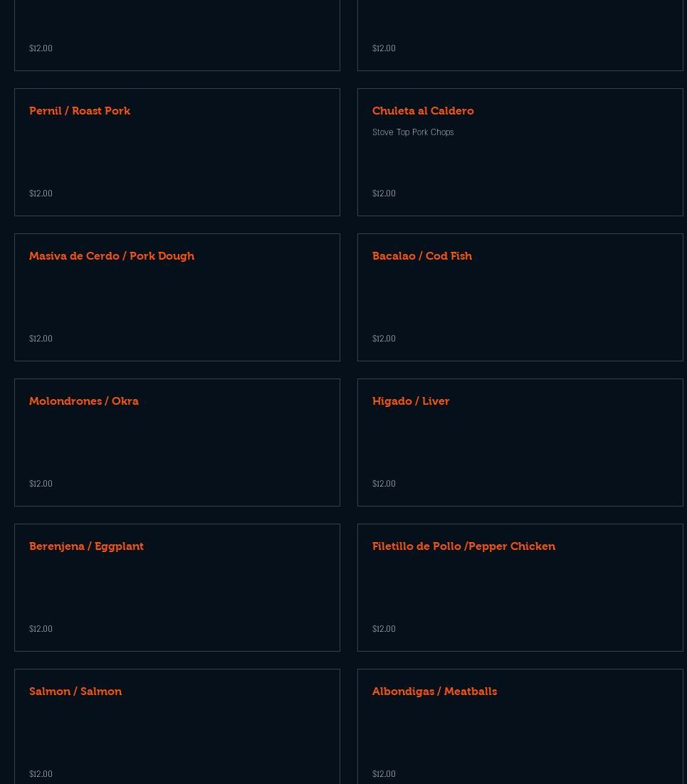Viewport: 687px width, 784px height.
Task: Select the Bacalao / Cod Fish item
Action: click(x=422, y=256)
